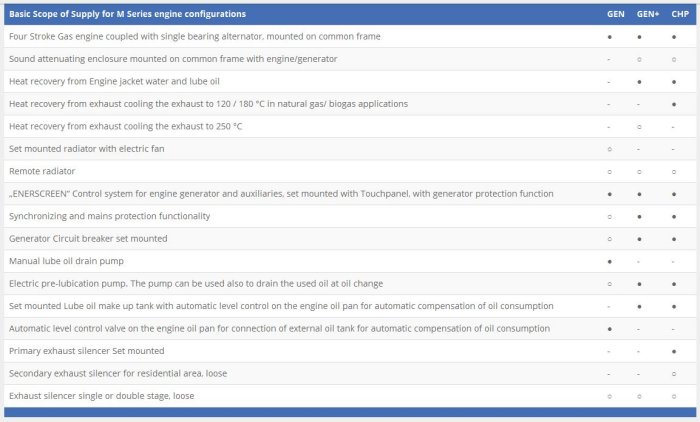Click the GEN+ dot for Generator Circuit breaker

tap(640, 238)
